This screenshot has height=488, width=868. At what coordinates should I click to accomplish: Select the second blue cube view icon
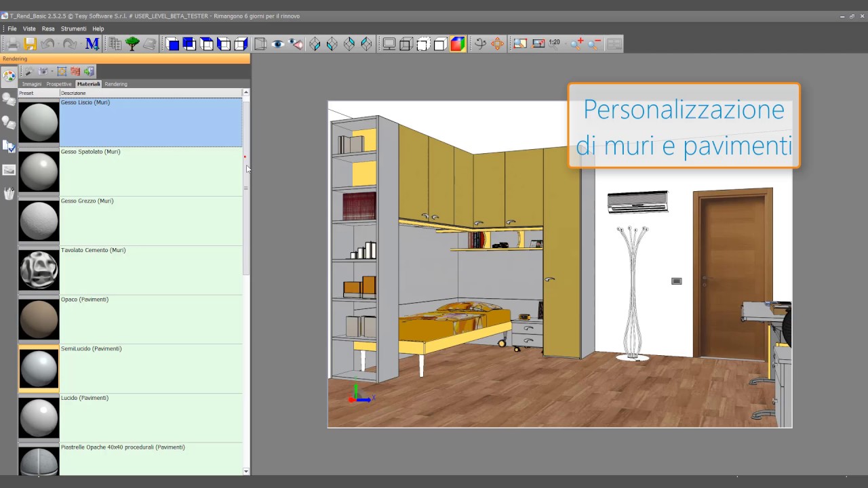[x=190, y=44]
